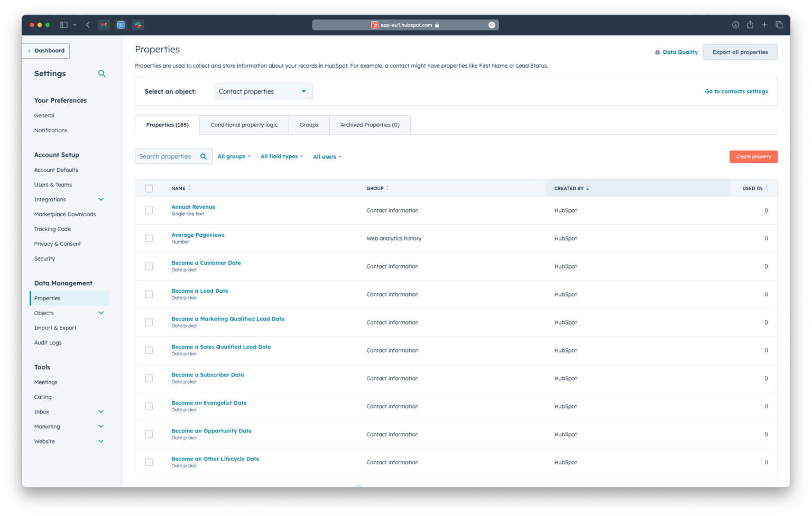Check the select-all checkbox in the table header

(x=149, y=188)
